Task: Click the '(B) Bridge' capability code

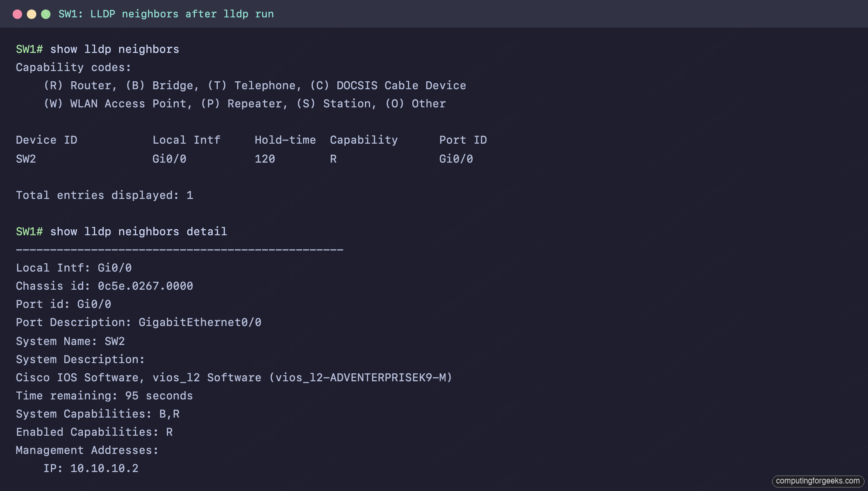Action: pyautogui.click(x=162, y=86)
